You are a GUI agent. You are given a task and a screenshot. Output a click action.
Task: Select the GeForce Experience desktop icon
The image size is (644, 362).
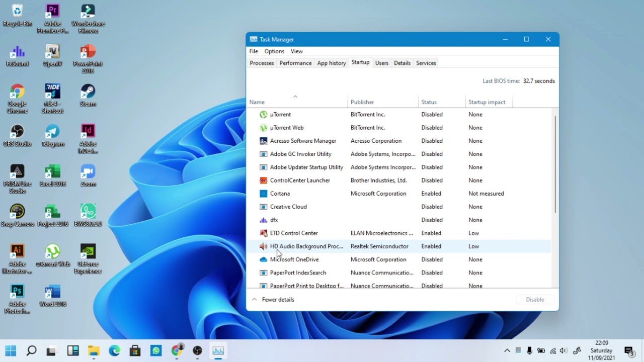[x=88, y=259]
